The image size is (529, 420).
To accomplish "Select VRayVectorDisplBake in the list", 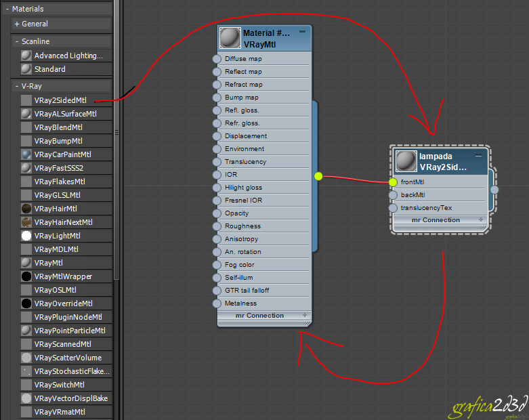I will pos(66,398).
